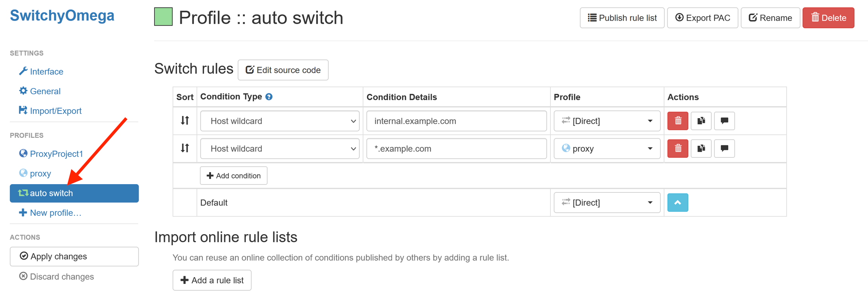The width and height of the screenshot is (868, 302).
Task: Click the Condition Type help icon
Action: click(x=269, y=97)
